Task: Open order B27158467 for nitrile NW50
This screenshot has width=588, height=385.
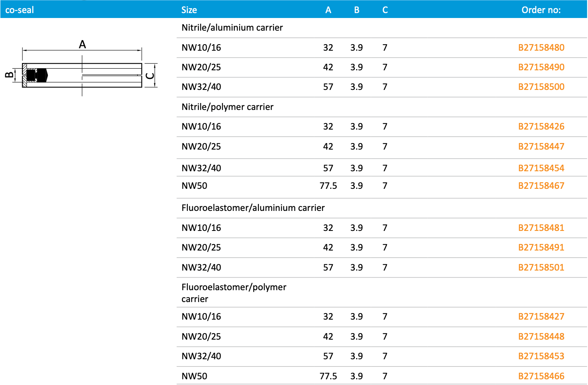Action: point(541,186)
